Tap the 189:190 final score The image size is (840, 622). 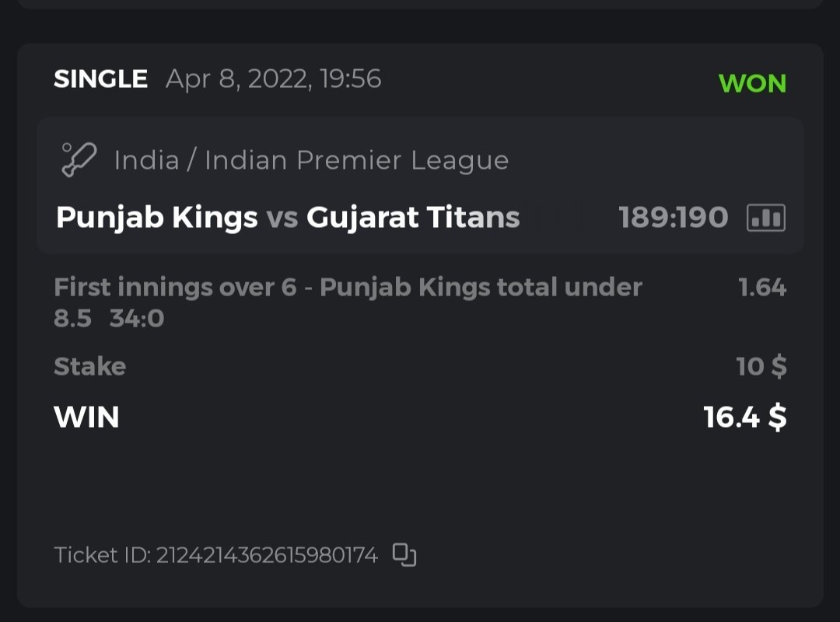point(673,218)
